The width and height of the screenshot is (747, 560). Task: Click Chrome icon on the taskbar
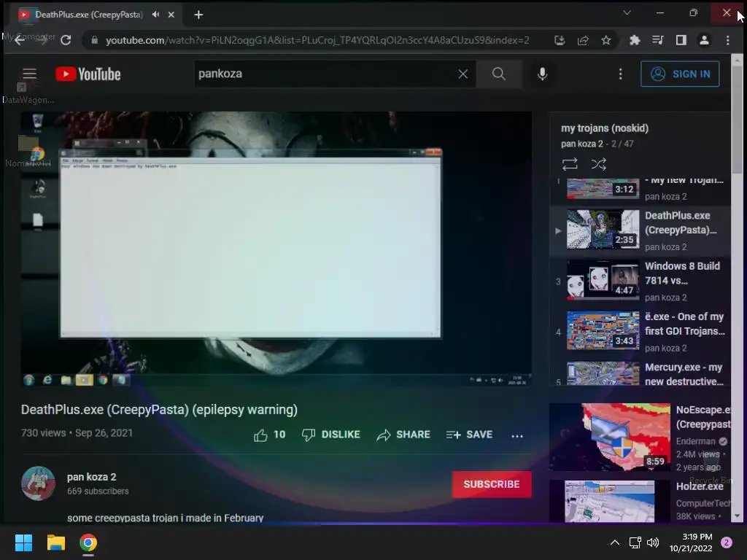point(88,542)
